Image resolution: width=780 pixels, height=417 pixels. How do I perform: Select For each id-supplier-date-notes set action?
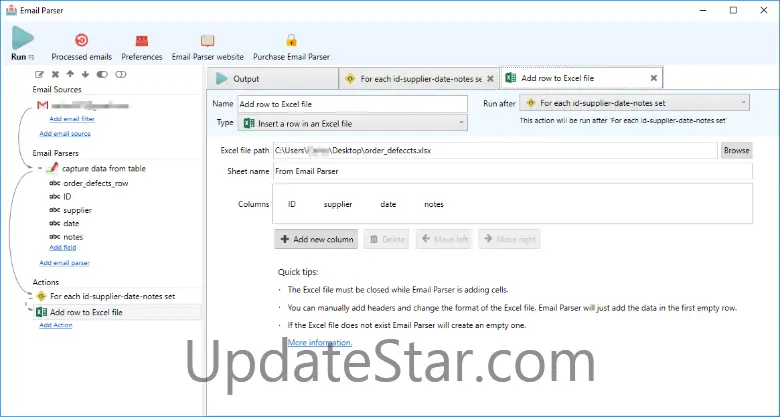tap(112, 296)
